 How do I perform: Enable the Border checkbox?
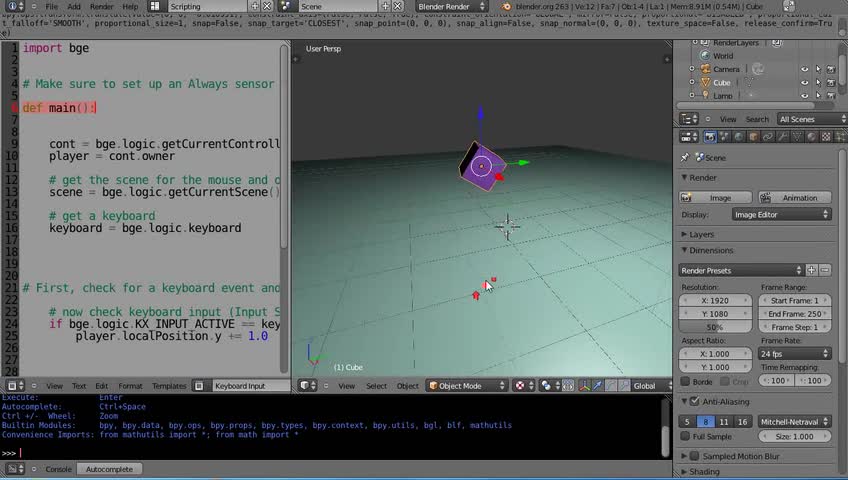pyautogui.click(x=685, y=381)
